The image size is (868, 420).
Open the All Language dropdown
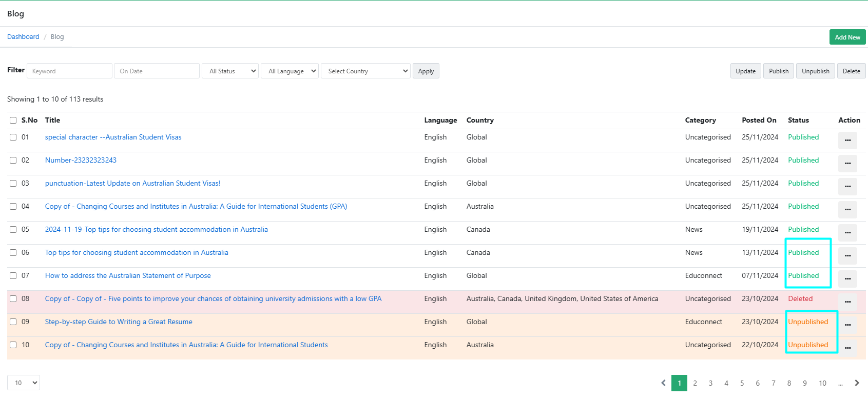(290, 71)
